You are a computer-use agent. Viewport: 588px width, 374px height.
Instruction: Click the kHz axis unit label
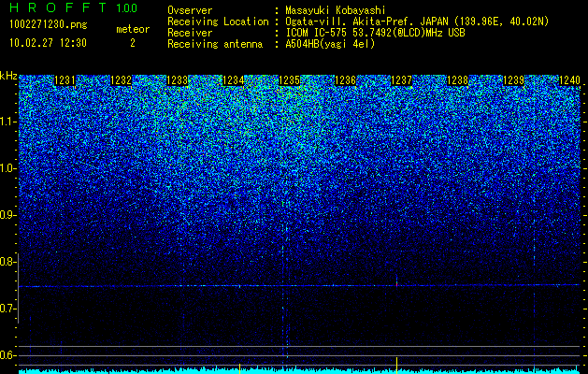(8, 76)
